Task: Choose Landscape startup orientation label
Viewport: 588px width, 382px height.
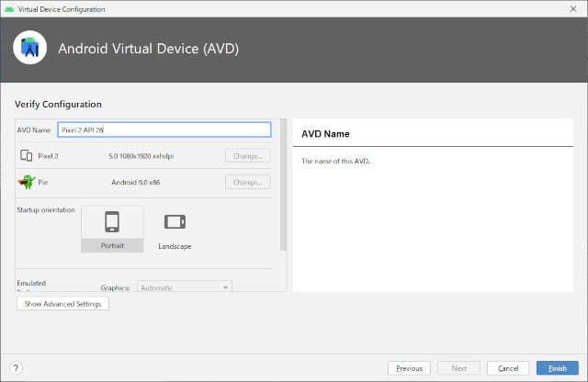Action: pos(175,246)
